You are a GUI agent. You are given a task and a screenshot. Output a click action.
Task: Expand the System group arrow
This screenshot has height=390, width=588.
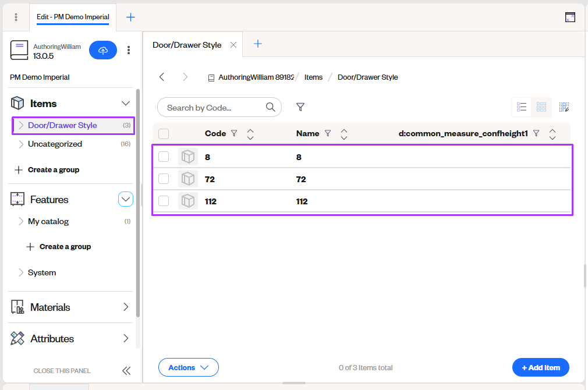[21, 272]
